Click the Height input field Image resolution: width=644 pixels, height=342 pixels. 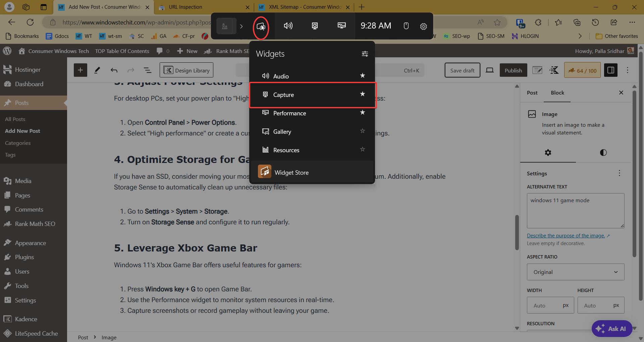(601, 305)
